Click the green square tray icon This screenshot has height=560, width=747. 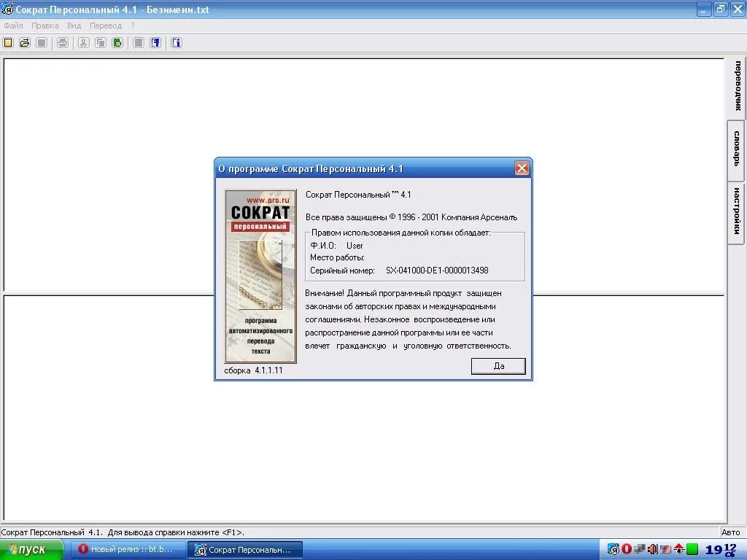pyautogui.click(x=692, y=549)
